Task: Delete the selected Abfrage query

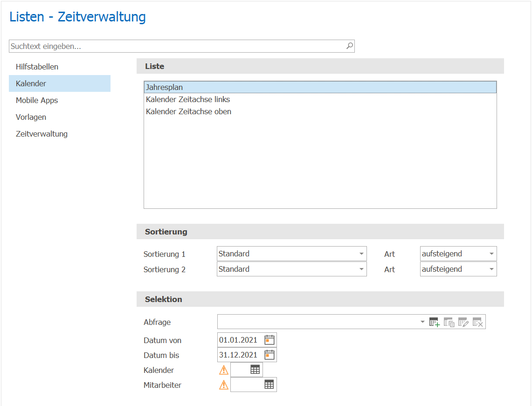Action: (478, 322)
